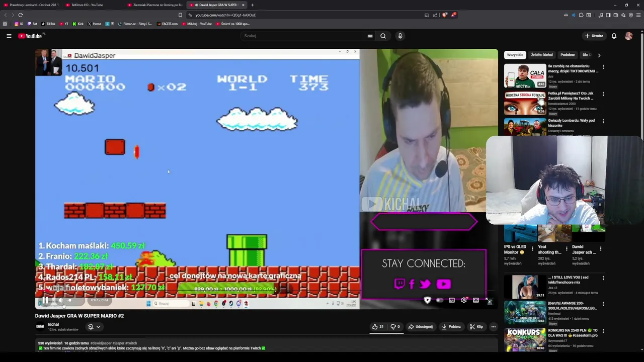This screenshot has height=362, width=644.
Task: Open options for 'Gwiazdy Lombardu' video
Action: 603,121
